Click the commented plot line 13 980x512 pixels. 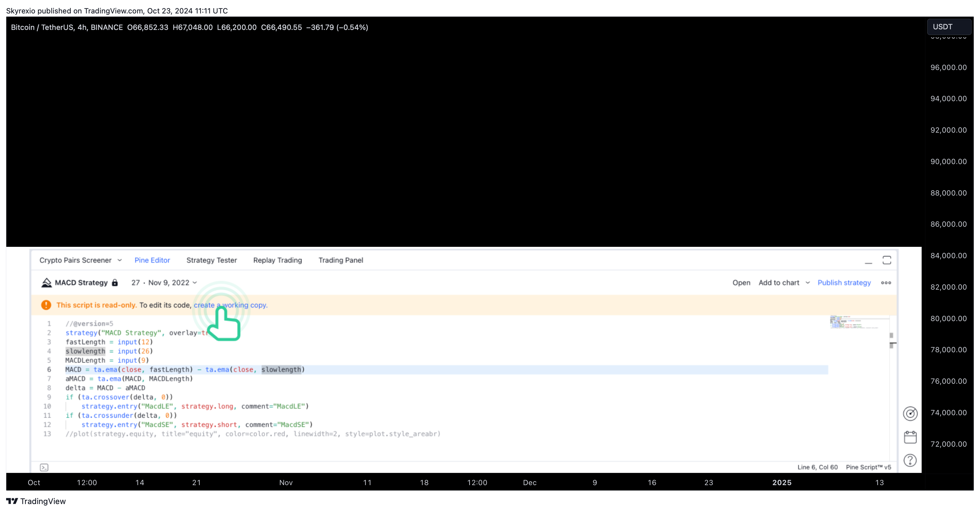(x=252, y=434)
